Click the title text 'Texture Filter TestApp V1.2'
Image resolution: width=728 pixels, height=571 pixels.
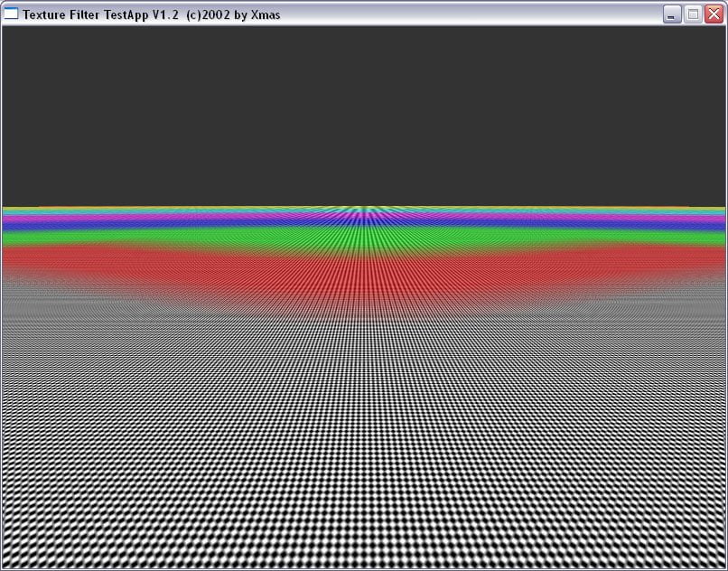[101, 14]
